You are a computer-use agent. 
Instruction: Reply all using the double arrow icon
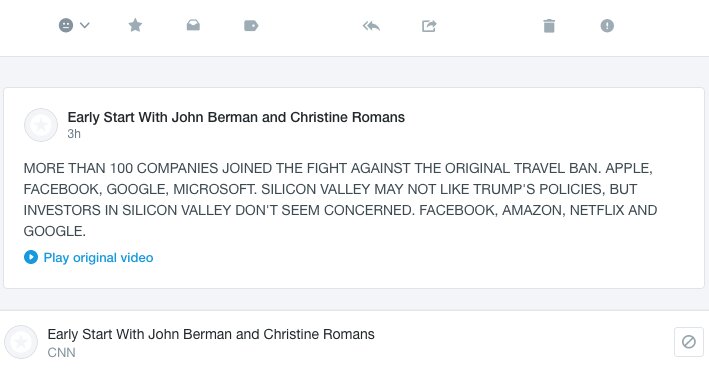371,26
